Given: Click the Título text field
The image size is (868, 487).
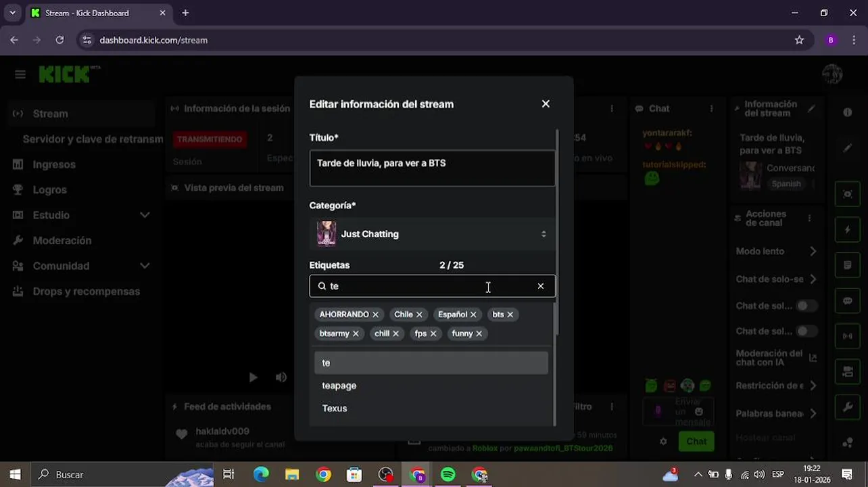Looking at the screenshot, I should [x=432, y=168].
